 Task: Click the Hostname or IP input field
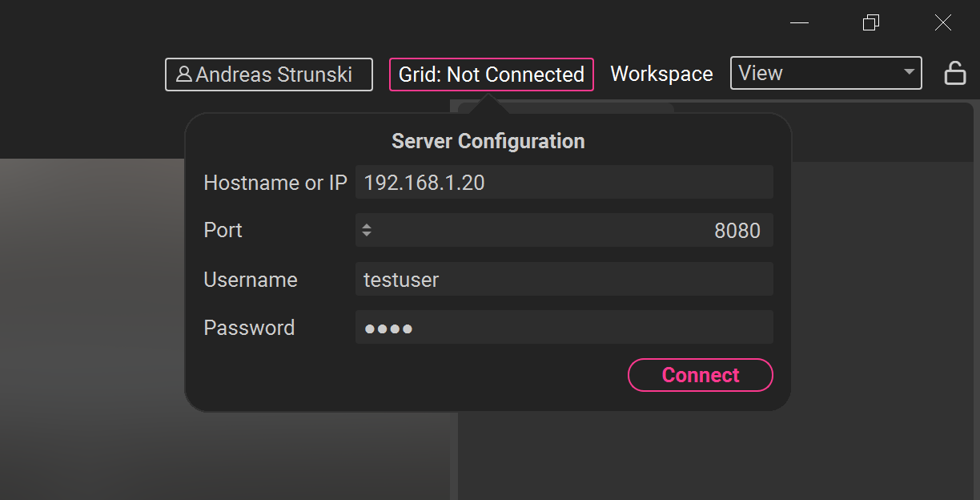pos(564,183)
